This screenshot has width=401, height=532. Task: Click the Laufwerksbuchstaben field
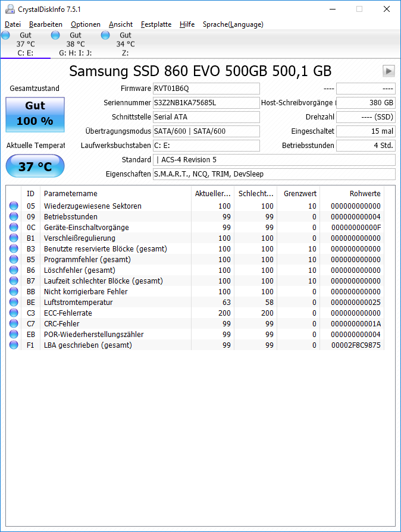tap(206, 146)
